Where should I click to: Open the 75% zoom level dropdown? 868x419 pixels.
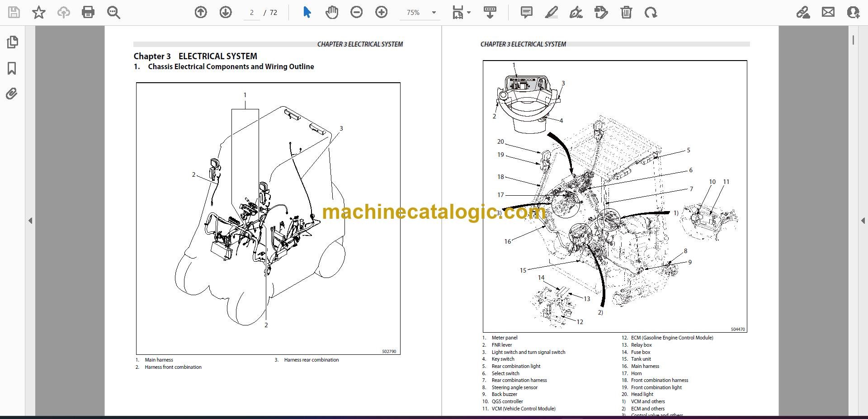420,13
